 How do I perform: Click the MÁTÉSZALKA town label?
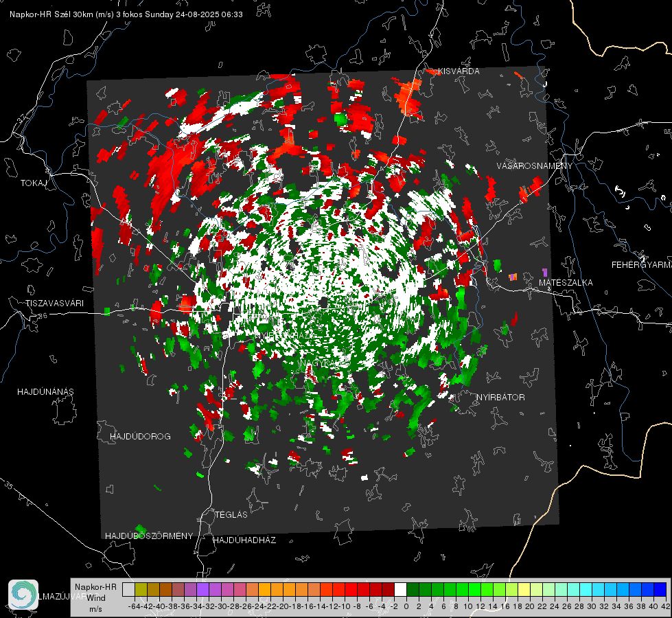566,283
